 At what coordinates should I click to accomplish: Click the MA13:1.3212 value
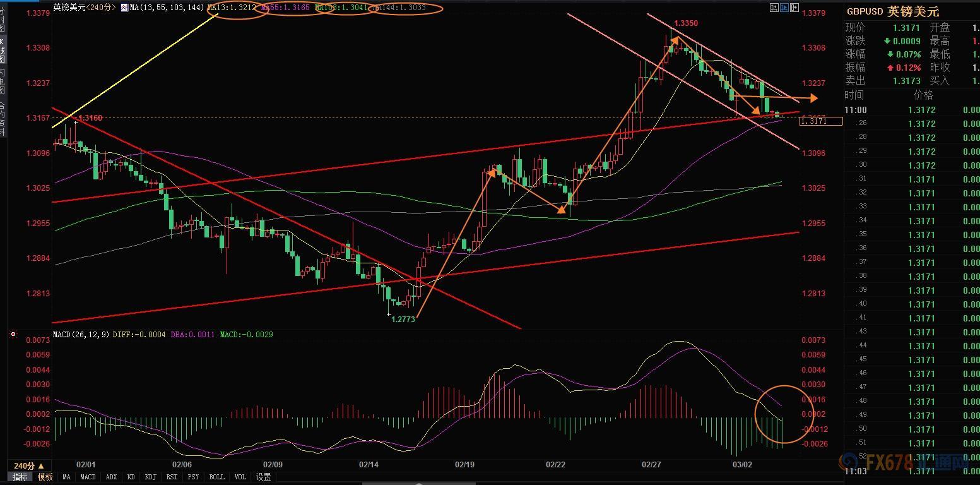click(232, 8)
